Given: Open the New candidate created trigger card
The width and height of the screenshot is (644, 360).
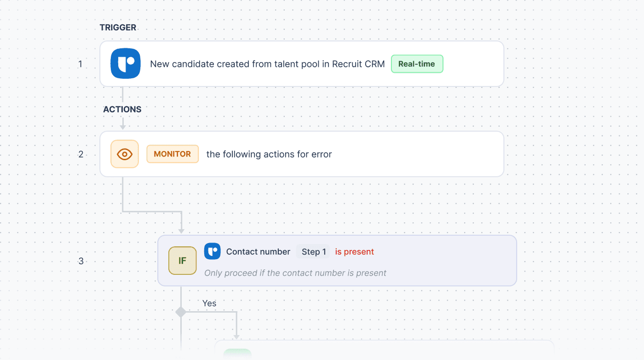Looking at the screenshot, I should (x=302, y=64).
